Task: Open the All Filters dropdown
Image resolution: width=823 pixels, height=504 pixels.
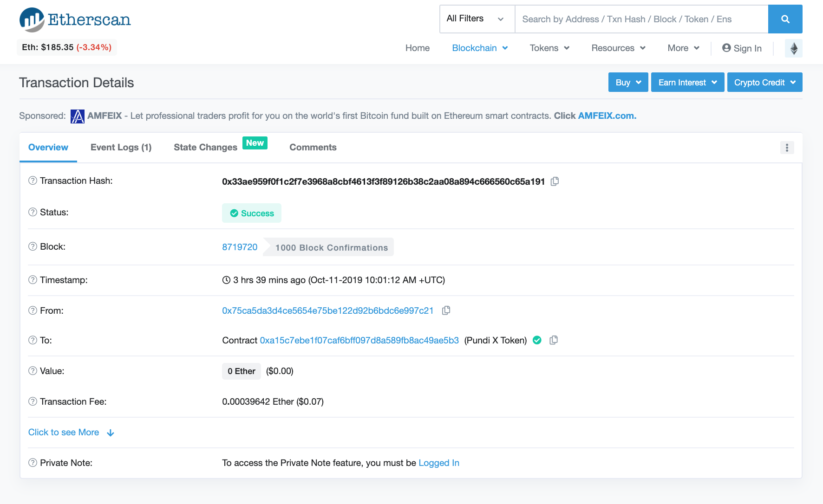Action: click(477, 19)
